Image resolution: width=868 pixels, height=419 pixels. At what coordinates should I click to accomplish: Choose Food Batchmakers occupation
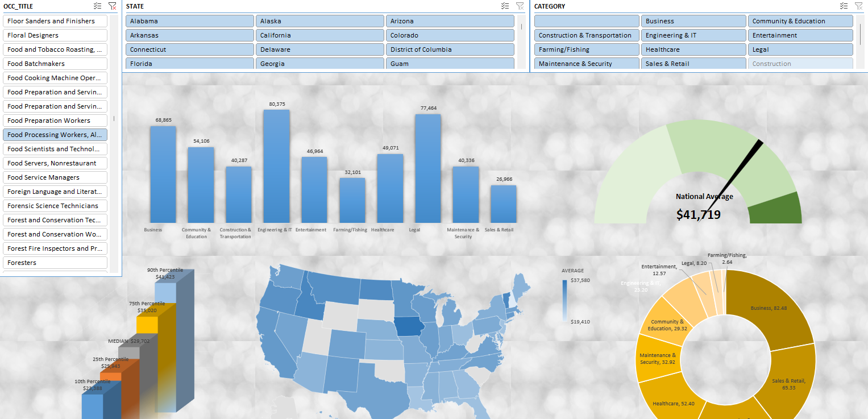[x=55, y=64]
